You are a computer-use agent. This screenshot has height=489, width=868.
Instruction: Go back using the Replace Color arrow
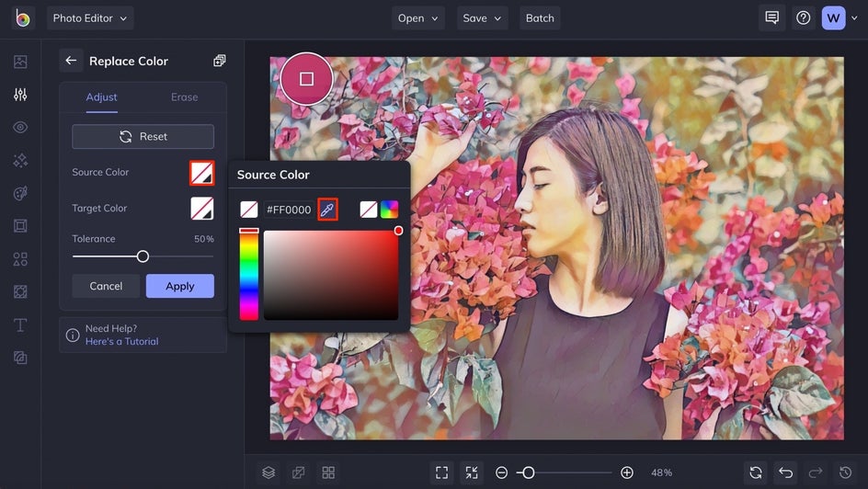[71, 61]
